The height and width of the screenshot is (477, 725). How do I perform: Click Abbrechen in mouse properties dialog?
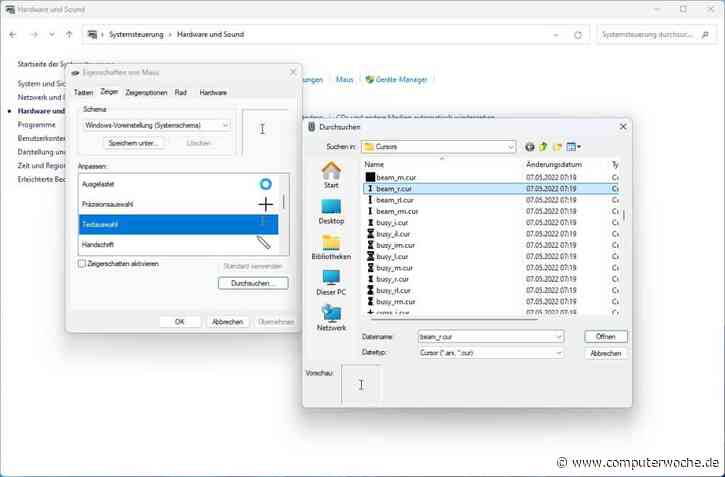coord(227,322)
